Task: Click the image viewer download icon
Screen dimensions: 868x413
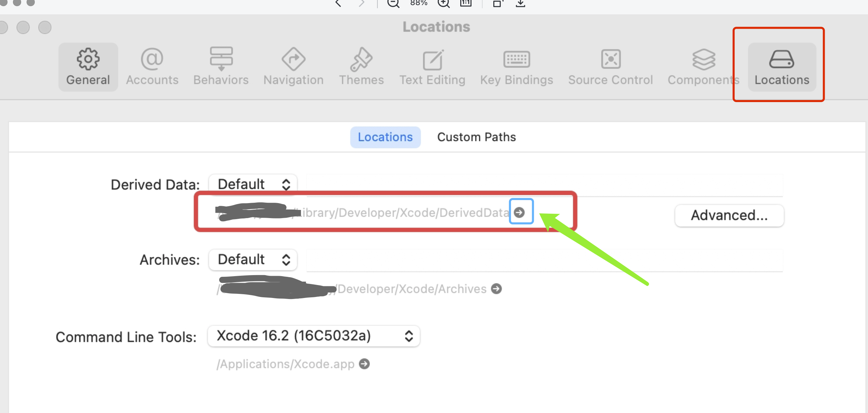Action: pyautogui.click(x=520, y=3)
